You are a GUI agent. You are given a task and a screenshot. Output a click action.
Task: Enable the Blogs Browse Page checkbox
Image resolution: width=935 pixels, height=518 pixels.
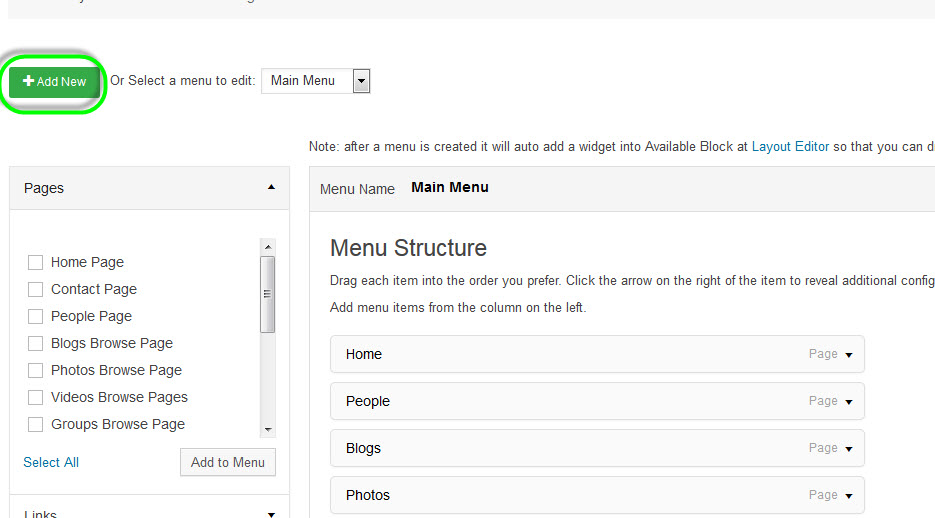point(36,343)
